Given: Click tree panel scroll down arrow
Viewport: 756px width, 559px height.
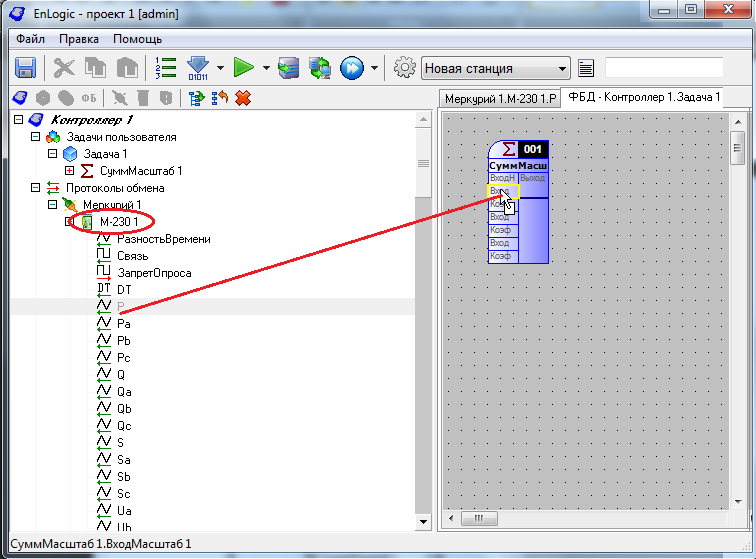Looking at the screenshot, I should [423, 521].
